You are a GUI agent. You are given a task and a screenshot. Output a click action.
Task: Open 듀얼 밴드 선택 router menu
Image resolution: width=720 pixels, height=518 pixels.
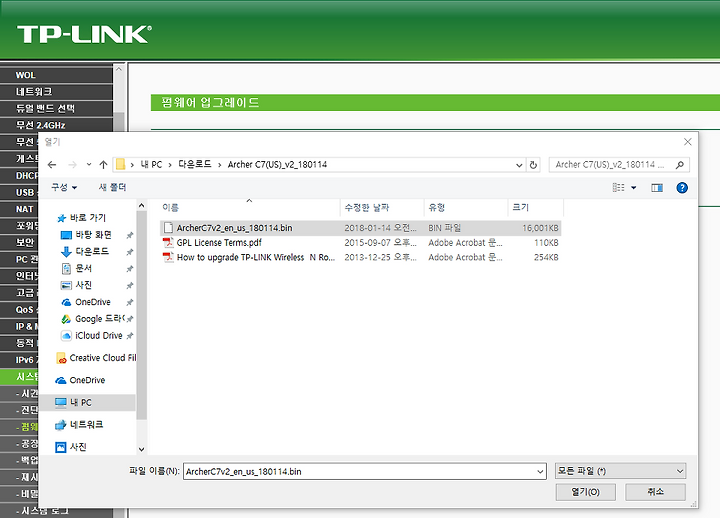coord(56,108)
